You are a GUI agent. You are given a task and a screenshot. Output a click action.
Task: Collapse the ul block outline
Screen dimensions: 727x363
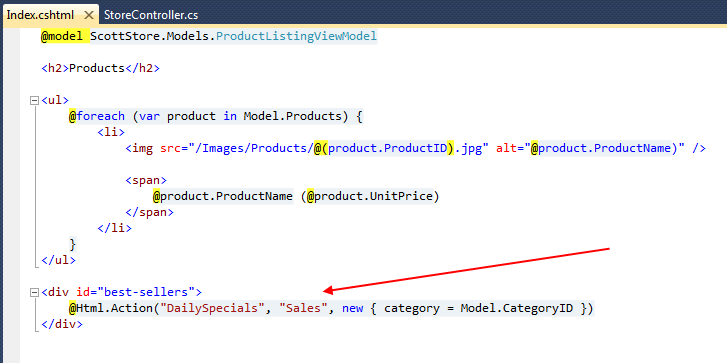pos(34,101)
